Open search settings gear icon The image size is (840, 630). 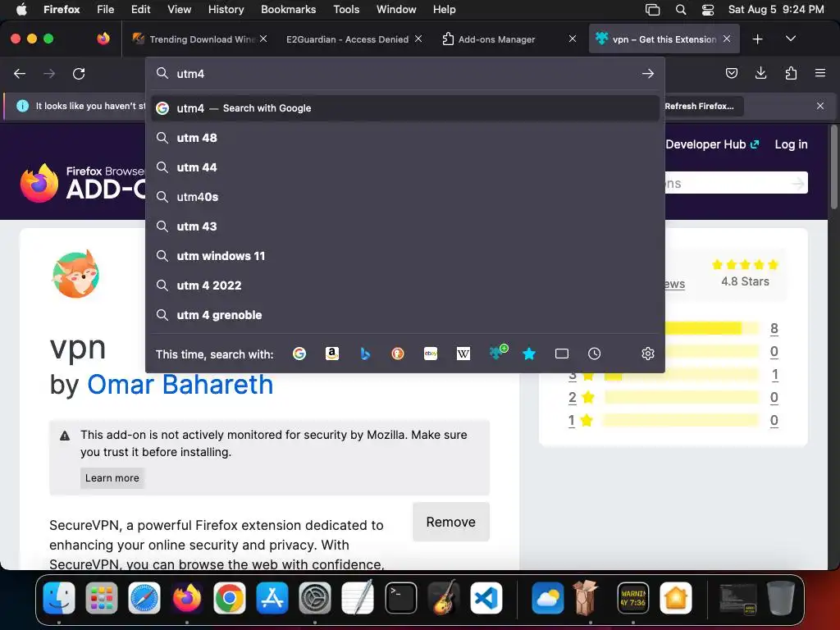648,354
